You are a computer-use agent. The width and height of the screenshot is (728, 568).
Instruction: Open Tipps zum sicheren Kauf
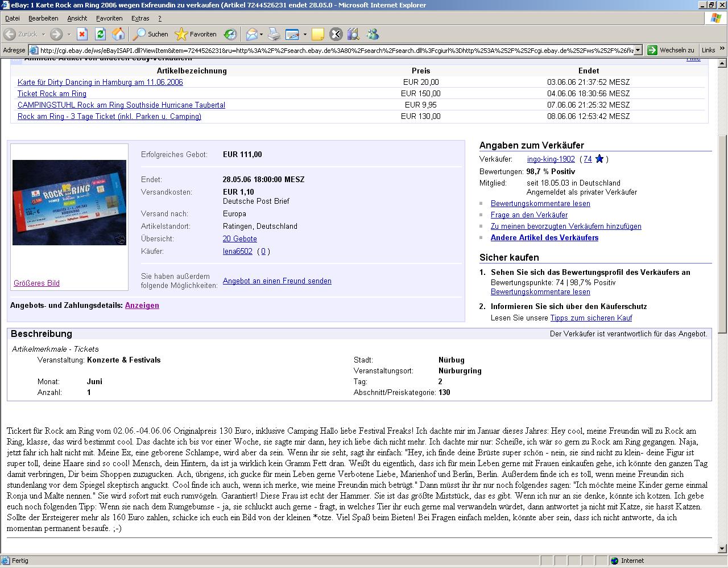(591, 318)
